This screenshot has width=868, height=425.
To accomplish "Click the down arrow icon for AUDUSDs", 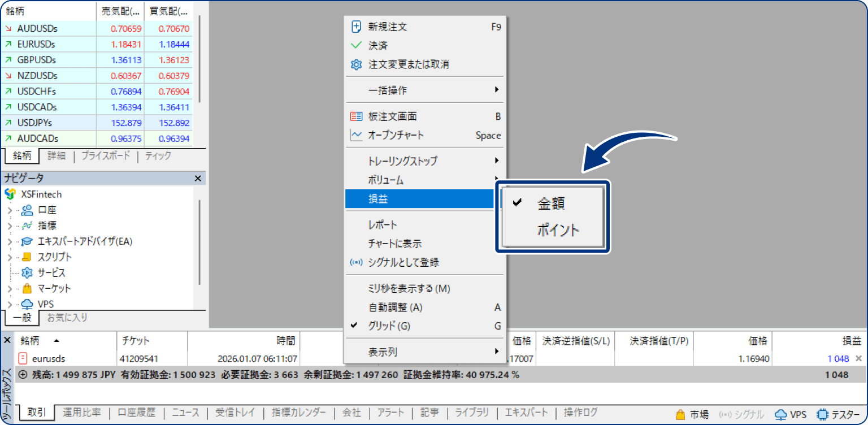I will pos(8,28).
